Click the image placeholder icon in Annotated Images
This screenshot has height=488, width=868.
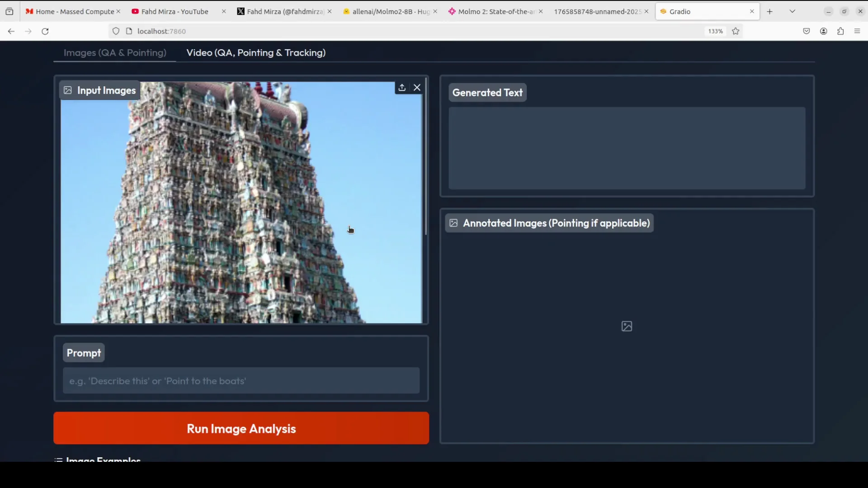click(x=627, y=326)
